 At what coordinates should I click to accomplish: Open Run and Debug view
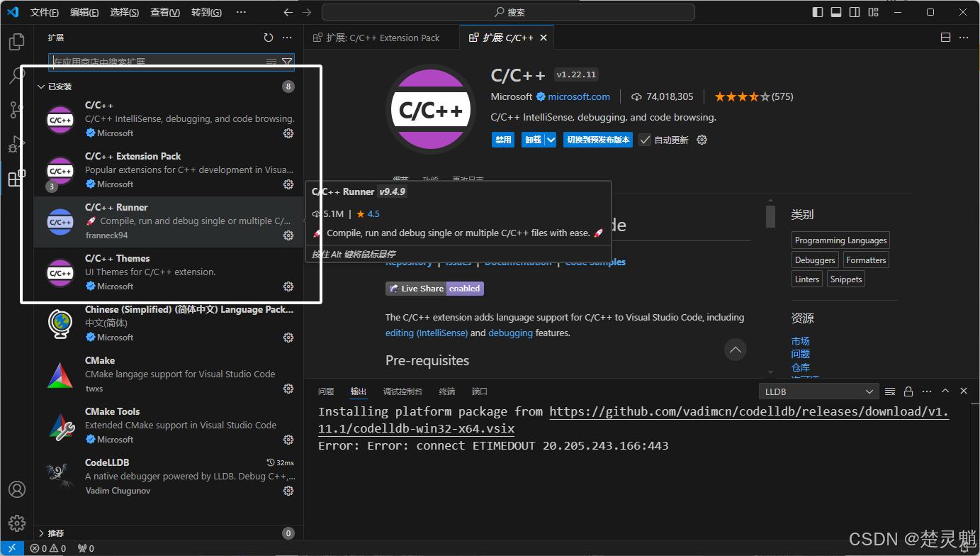pos(17,144)
